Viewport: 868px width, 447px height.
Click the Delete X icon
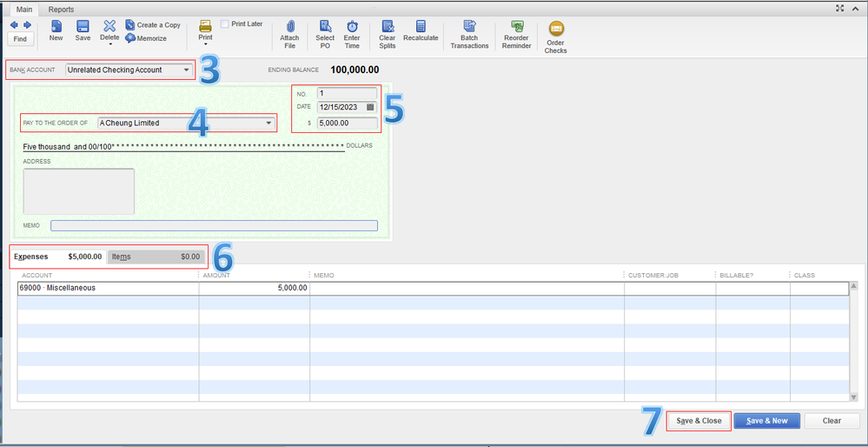(x=109, y=26)
